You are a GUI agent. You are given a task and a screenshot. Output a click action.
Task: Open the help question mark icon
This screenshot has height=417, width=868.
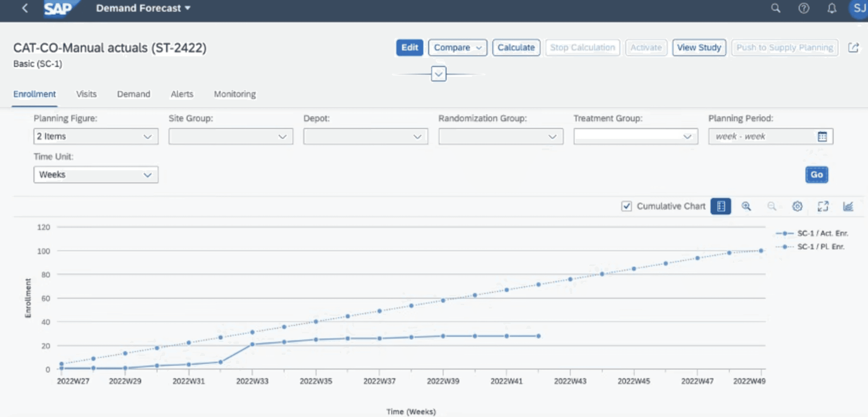804,8
